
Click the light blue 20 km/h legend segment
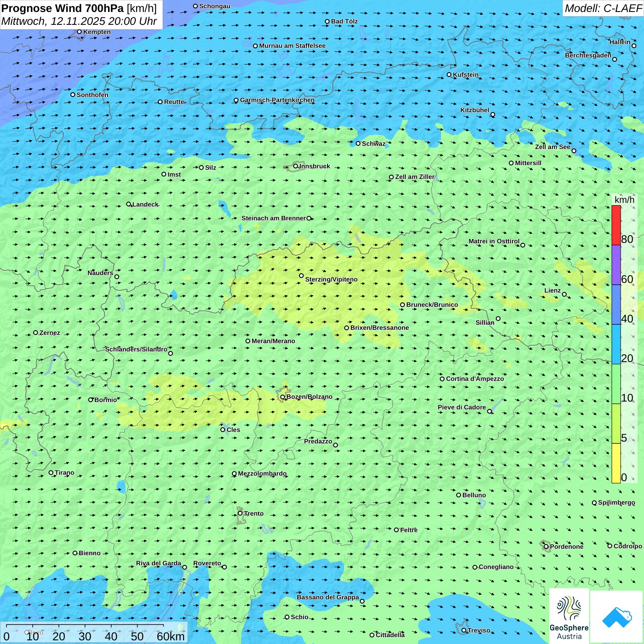616,344
